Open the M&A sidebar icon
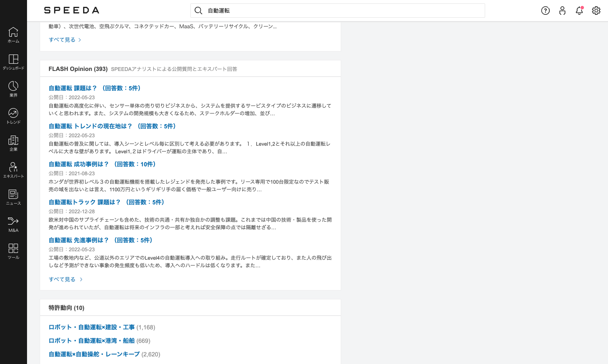Screen dimensions: 608x364 click(13, 223)
